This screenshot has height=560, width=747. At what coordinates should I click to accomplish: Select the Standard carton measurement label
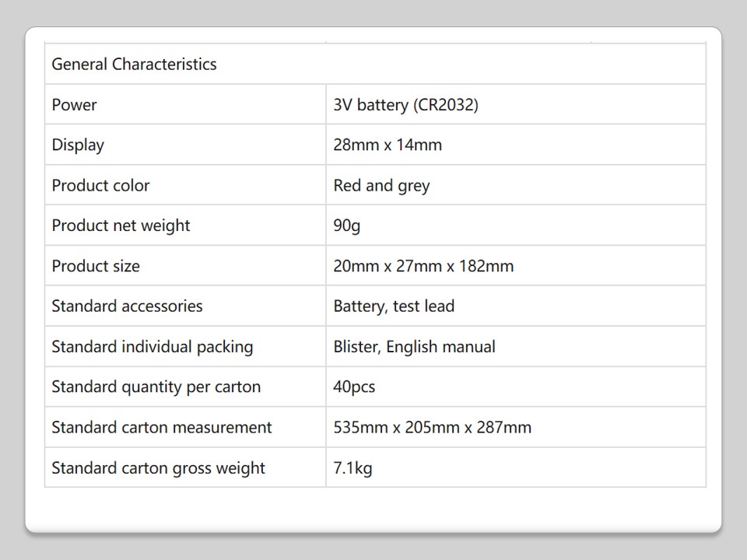tap(162, 428)
